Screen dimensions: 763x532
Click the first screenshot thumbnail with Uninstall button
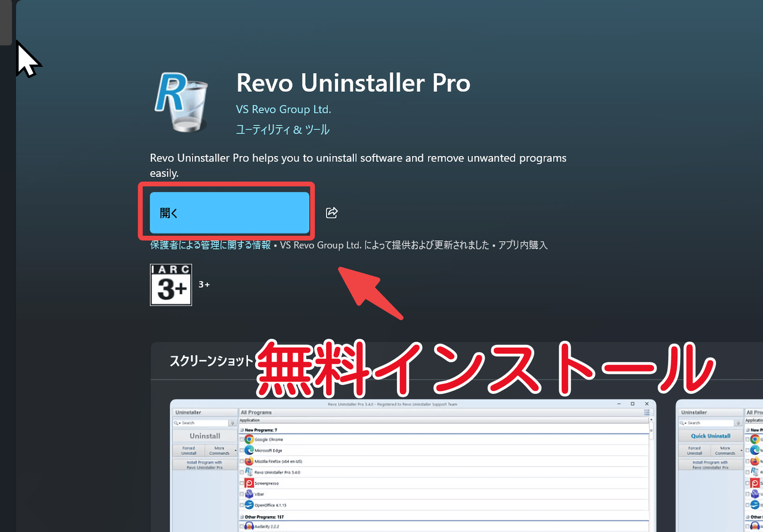coord(413,465)
